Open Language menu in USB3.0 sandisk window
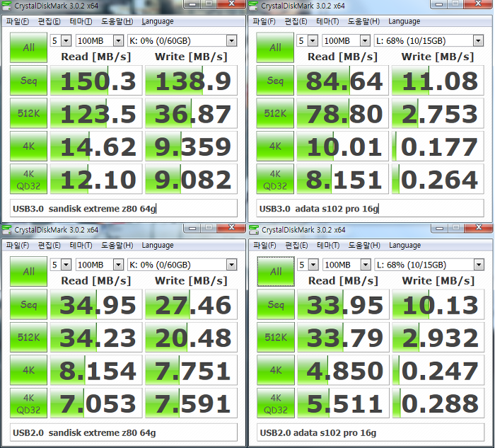Image resolution: width=495 pixels, height=448 pixels. [158, 21]
